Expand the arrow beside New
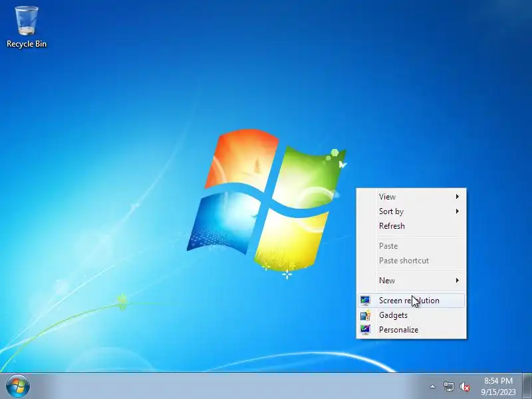Screen dimensions: 532x399 pos(458,280)
